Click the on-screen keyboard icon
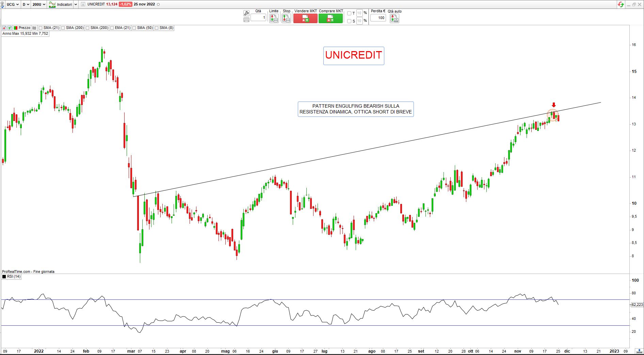This screenshot has width=644, height=355. [x=246, y=20]
